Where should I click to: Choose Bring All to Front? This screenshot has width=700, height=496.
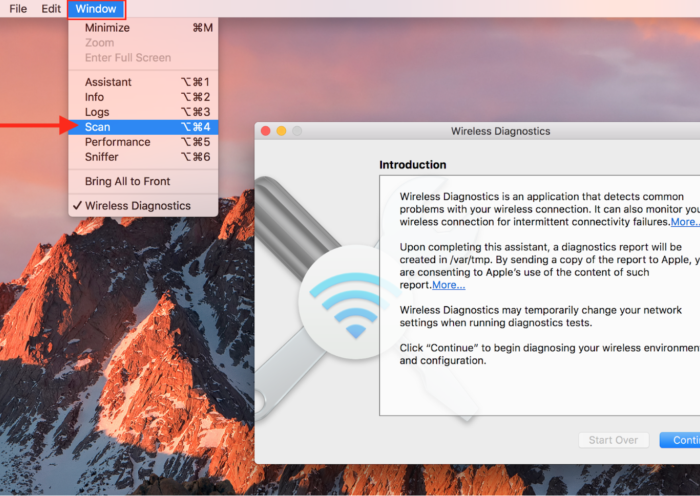(143, 181)
